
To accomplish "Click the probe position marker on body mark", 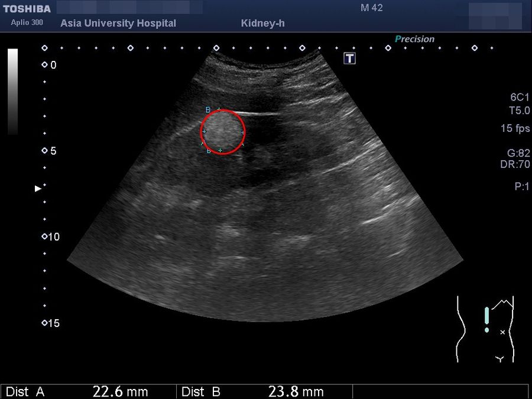I will [x=487, y=319].
